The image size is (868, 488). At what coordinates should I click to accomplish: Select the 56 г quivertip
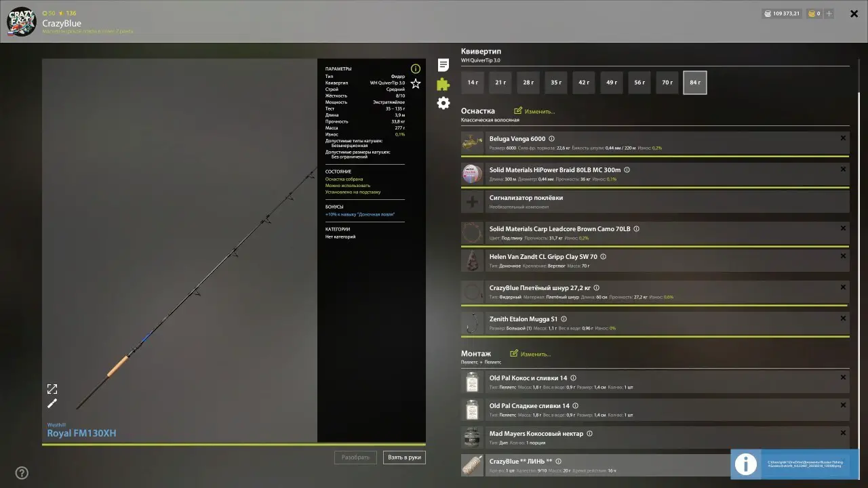(639, 83)
